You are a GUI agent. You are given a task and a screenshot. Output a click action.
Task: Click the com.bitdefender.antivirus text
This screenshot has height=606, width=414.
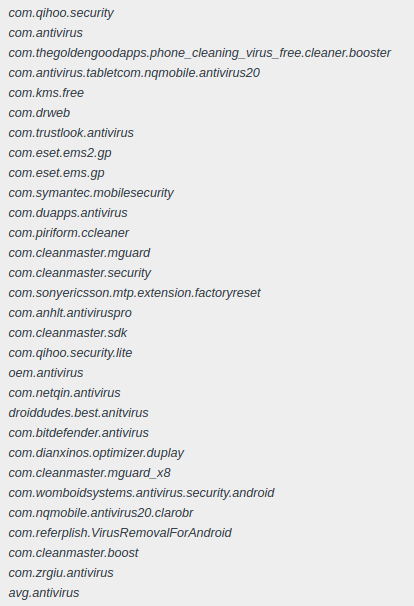(x=78, y=433)
